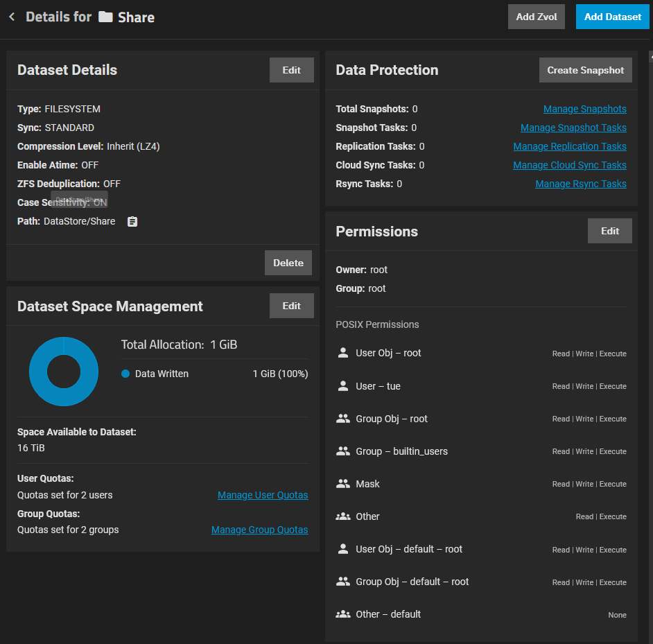Open Manage Snapshots link
653x644 pixels.
(x=584, y=109)
